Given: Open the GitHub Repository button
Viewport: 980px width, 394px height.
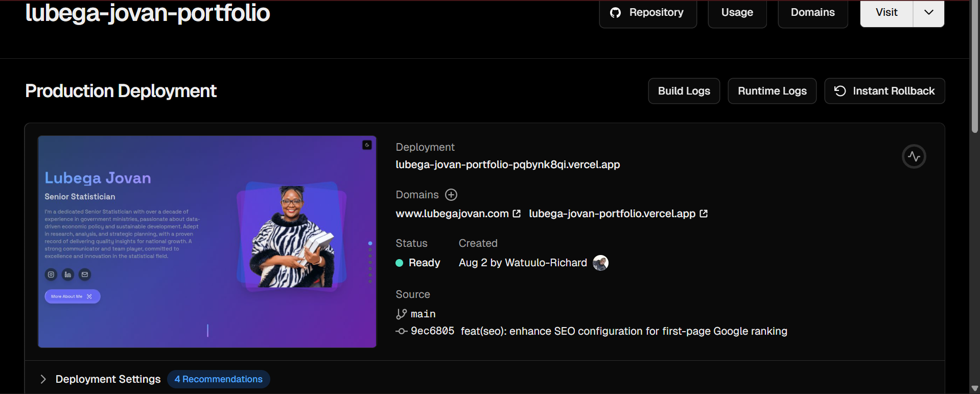Looking at the screenshot, I should click(x=647, y=12).
